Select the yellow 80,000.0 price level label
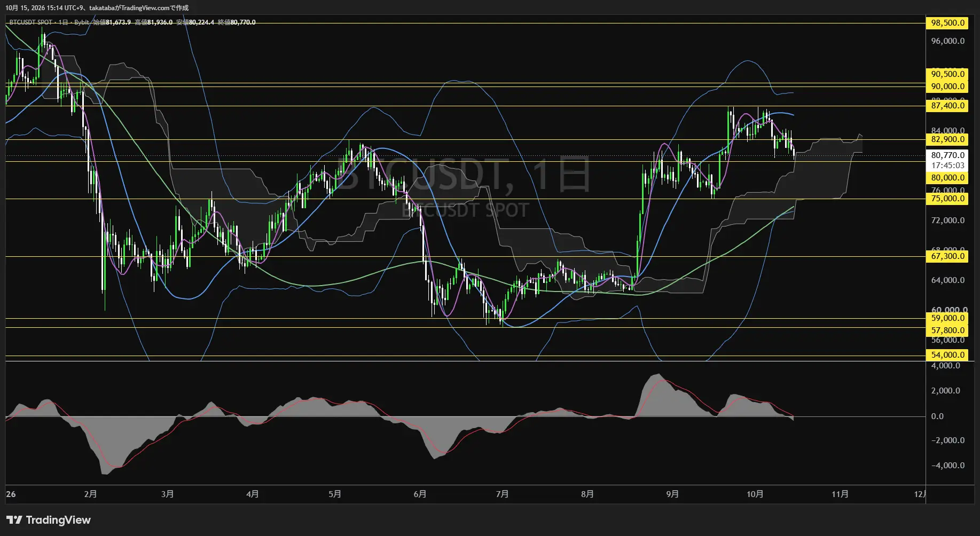The height and width of the screenshot is (536, 980). tap(948, 178)
